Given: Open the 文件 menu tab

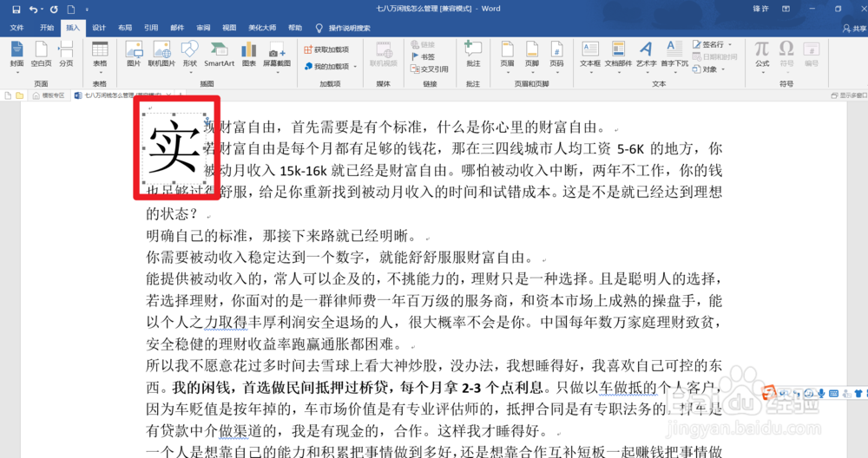Looking at the screenshot, I should tap(17, 28).
